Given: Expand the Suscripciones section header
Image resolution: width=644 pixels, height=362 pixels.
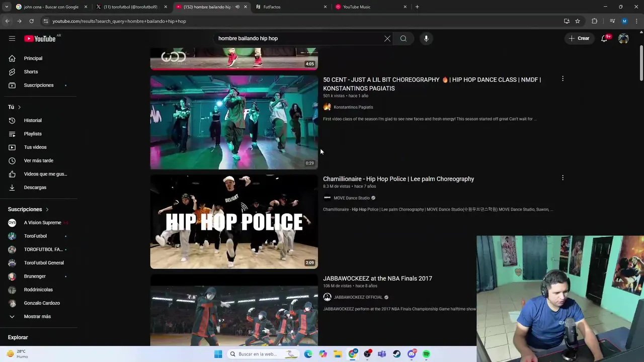Looking at the screenshot, I should [28, 209].
